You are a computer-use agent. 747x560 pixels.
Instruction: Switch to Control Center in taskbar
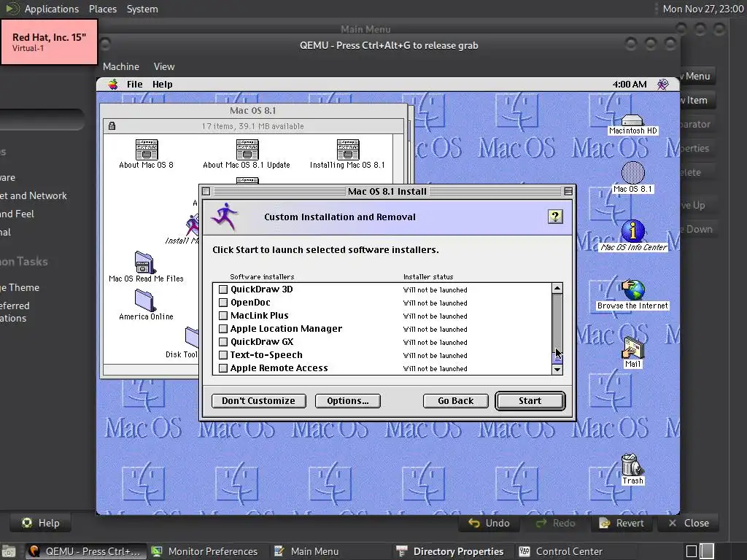561,551
